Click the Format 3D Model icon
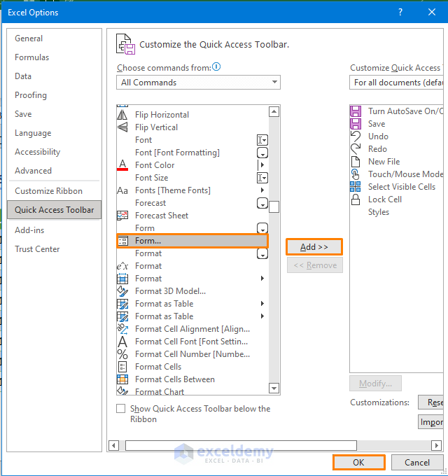 (x=122, y=291)
